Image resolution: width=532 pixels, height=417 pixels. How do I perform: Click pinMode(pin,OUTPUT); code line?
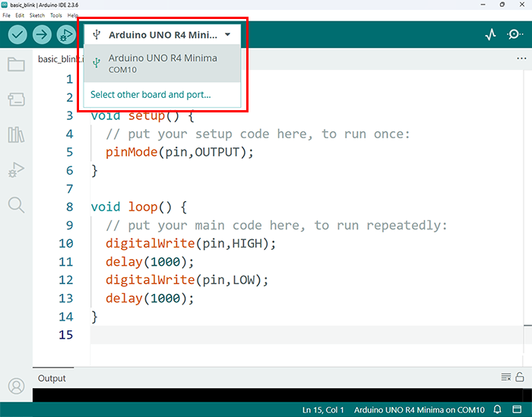pos(179,152)
